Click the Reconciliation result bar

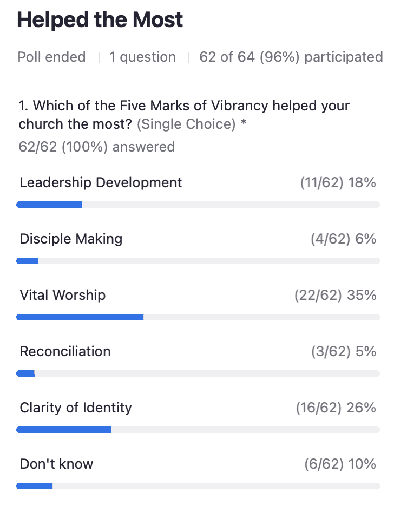pyautogui.click(x=198, y=373)
